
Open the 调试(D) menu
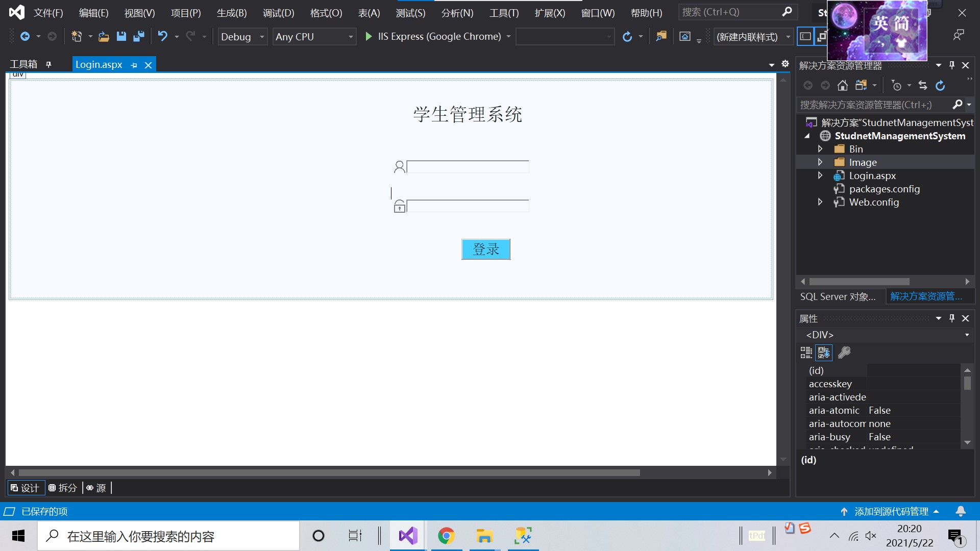click(x=278, y=13)
